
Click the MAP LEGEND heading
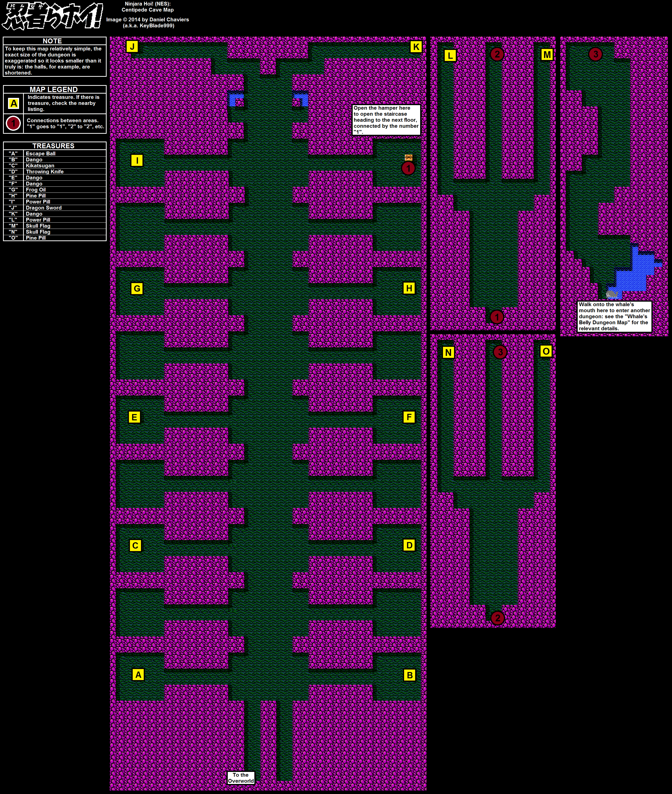(54, 90)
